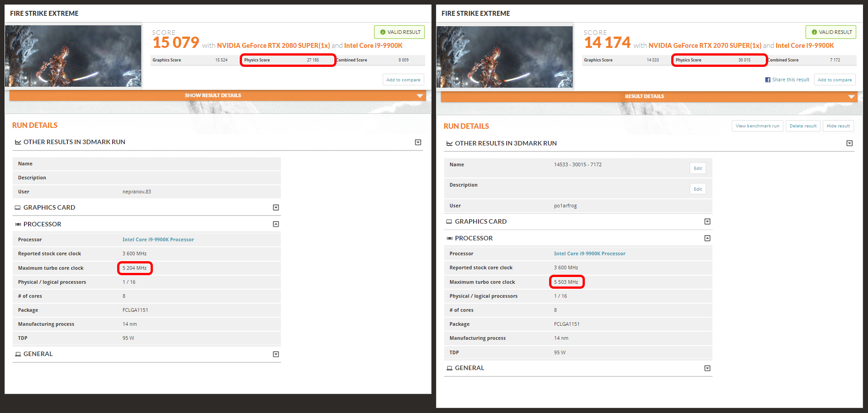The width and height of the screenshot is (868, 413).
Task: Select the turbo clock value 5 503 MHz
Action: 566,282
